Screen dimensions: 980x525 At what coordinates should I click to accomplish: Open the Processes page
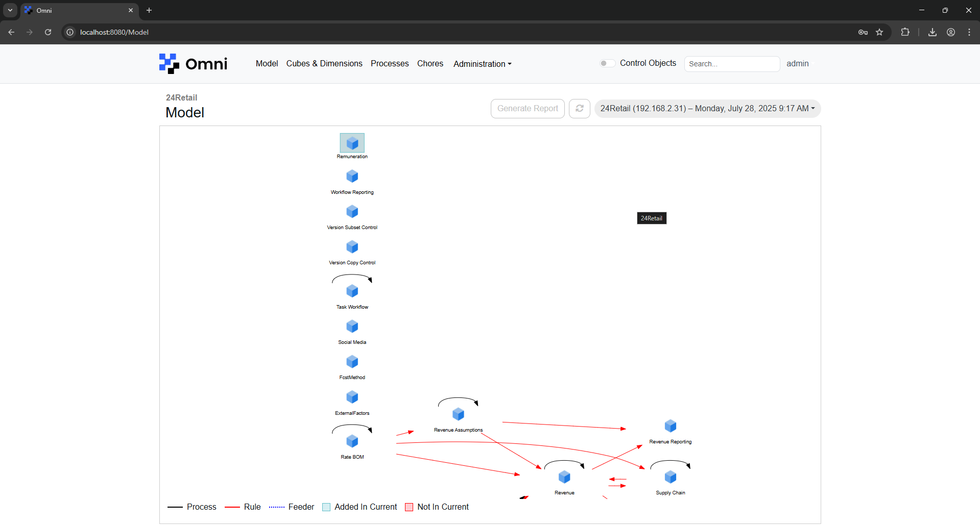coord(390,63)
